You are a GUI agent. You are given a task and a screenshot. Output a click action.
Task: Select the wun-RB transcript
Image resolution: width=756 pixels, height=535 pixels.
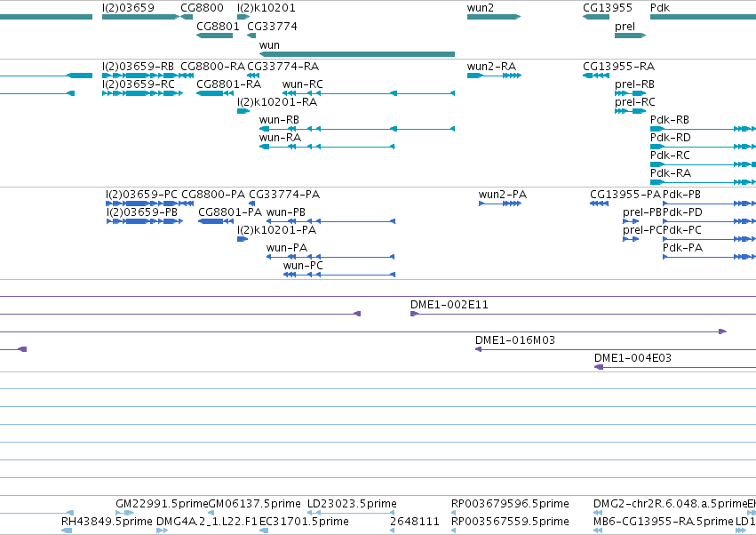tap(357, 129)
